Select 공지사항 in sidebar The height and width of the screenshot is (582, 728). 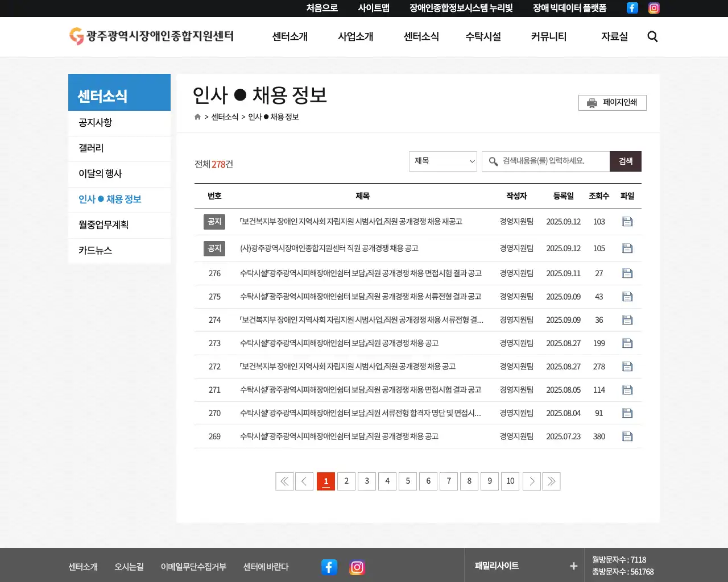pyautogui.click(x=119, y=123)
